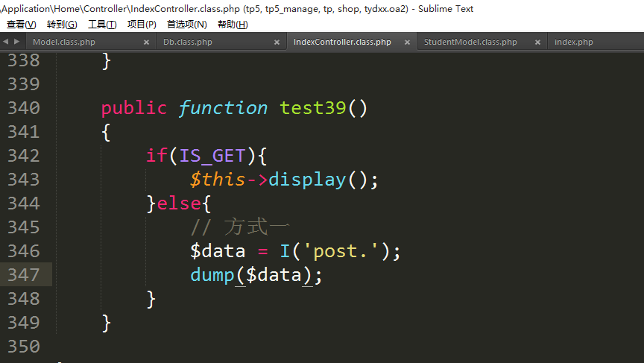Viewport: 644px width, 363px height.
Task: Click the tab scroll left arrow
Action: click(7, 42)
